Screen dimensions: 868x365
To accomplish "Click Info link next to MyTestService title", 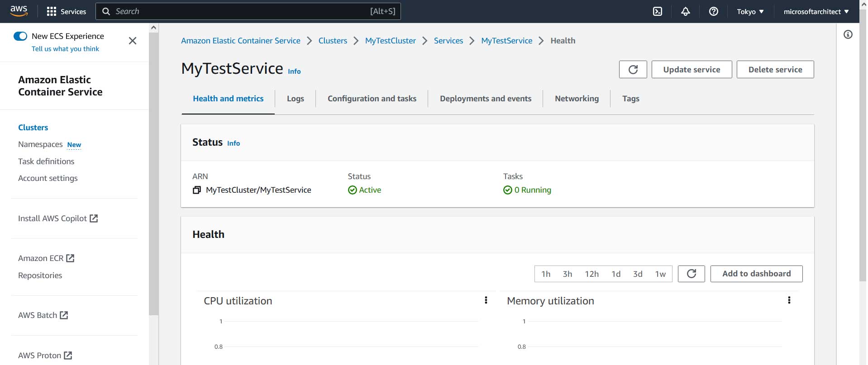I will click(x=294, y=71).
